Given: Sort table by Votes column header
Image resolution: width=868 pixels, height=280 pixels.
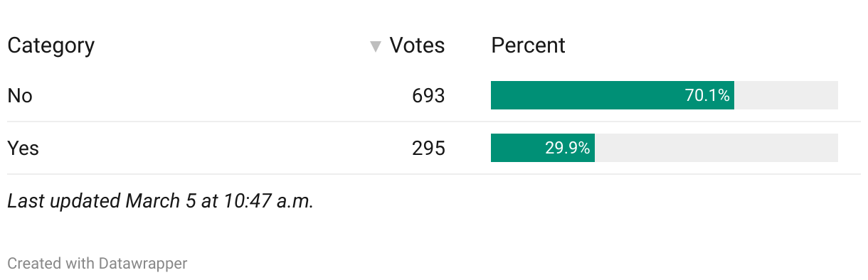Looking at the screenshot, I should coord(408,45).
